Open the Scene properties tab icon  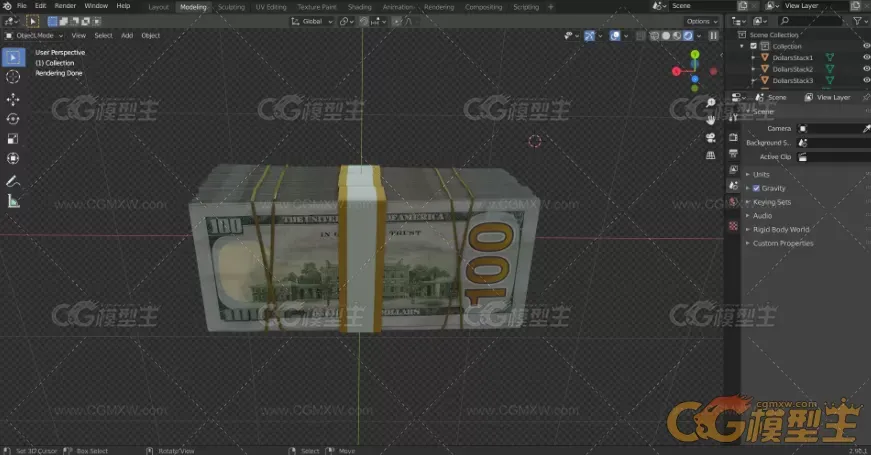pos(733,186)
